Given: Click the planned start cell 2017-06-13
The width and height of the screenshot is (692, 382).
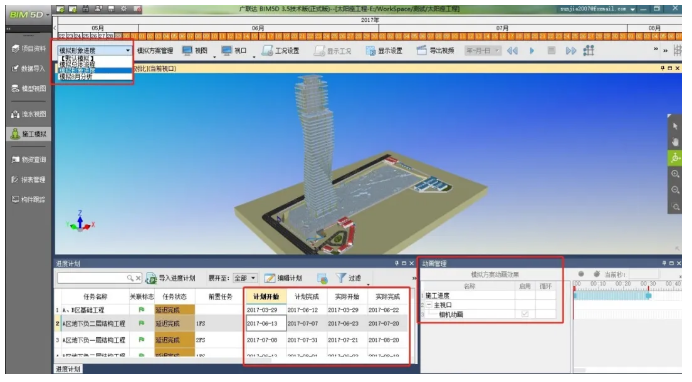Looking at the screenshot, I should click(x=266, y=323).
